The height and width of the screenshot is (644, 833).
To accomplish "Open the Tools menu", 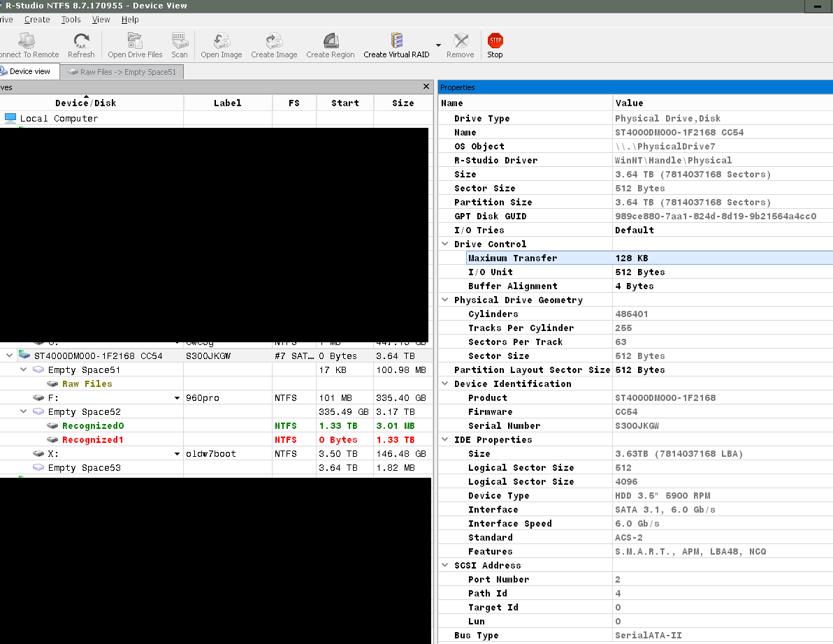I will tap(71, 20).
